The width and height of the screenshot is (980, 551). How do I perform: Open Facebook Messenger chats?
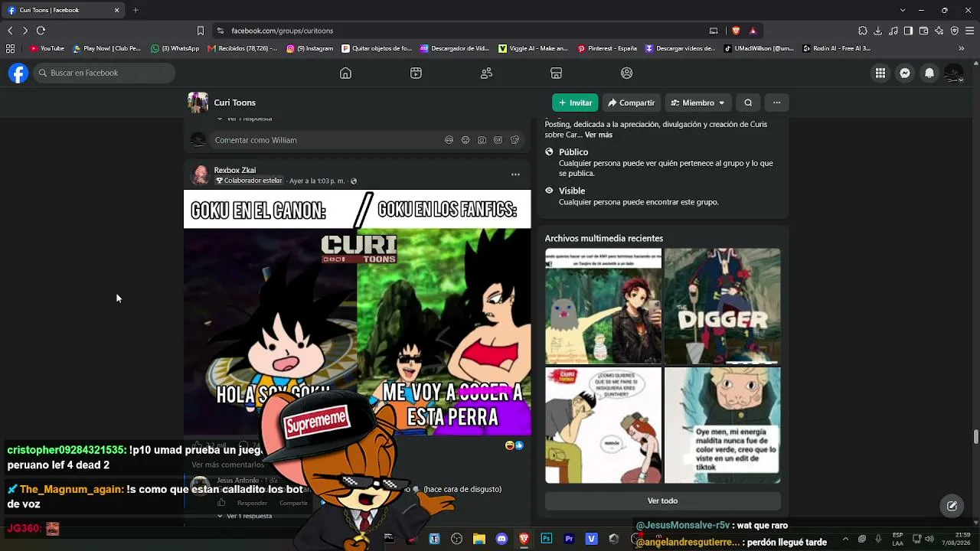point(905,73)
